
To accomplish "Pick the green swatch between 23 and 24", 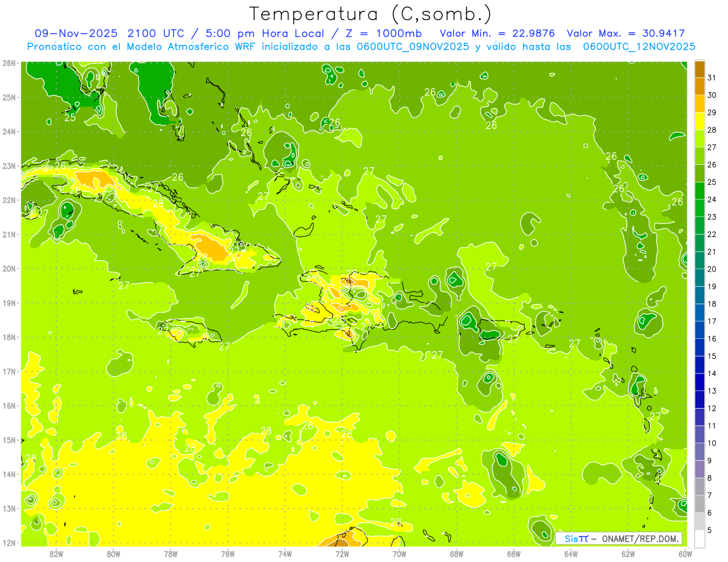I will 699,209.
